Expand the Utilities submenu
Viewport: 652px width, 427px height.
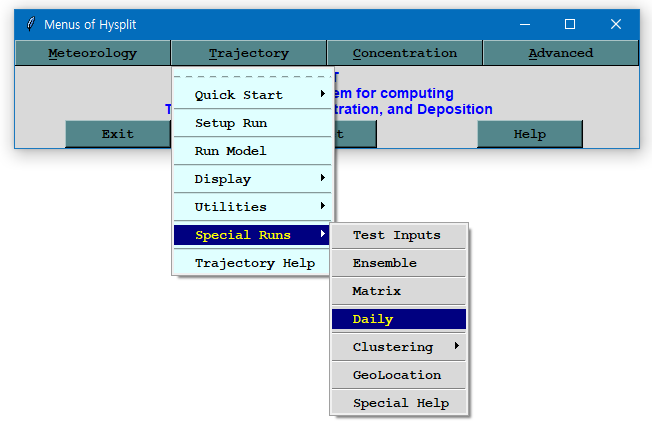tap(252, 207)
